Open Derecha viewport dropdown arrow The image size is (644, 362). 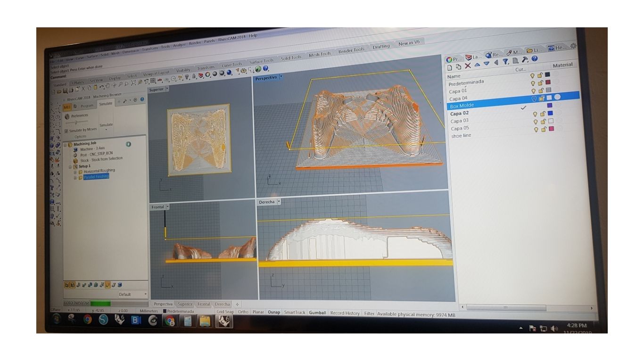pos(279,201)
